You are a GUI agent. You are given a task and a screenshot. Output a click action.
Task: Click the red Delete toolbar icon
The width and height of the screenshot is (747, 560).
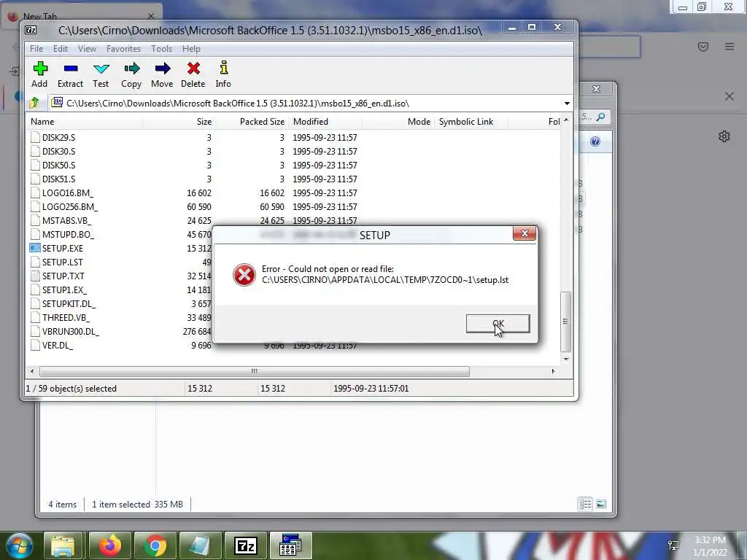193,74
